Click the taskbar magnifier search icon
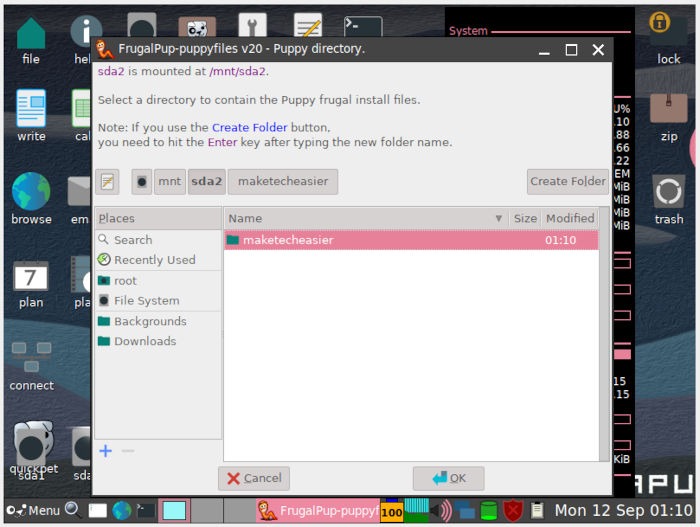The image size is (700, 527). [x=73, y=510]
